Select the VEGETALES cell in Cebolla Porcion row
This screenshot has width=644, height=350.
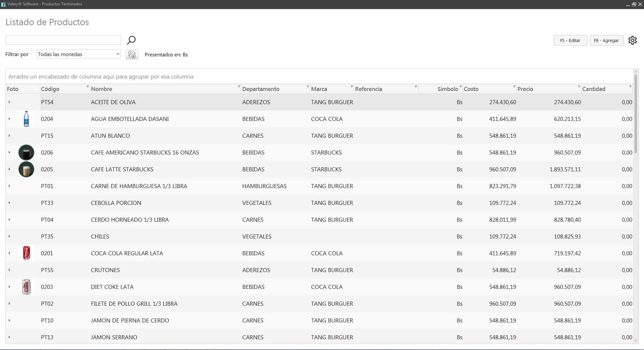[x=257, y=203]
